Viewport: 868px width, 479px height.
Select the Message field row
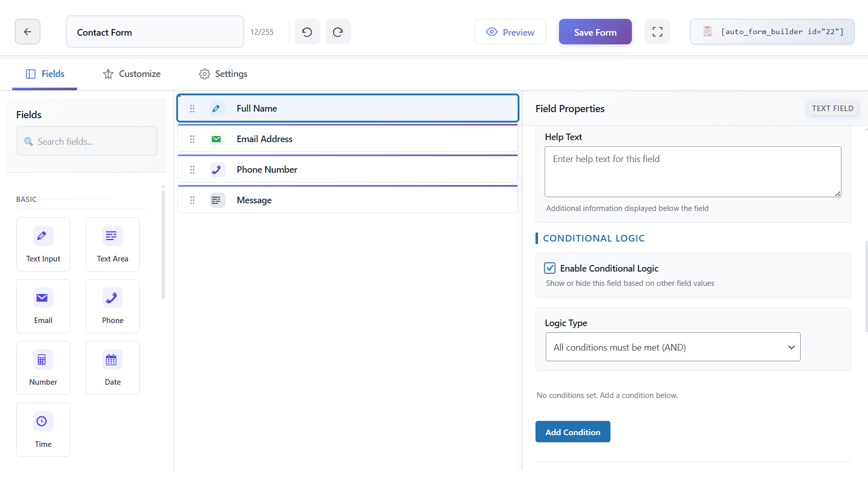pos(348,200)
